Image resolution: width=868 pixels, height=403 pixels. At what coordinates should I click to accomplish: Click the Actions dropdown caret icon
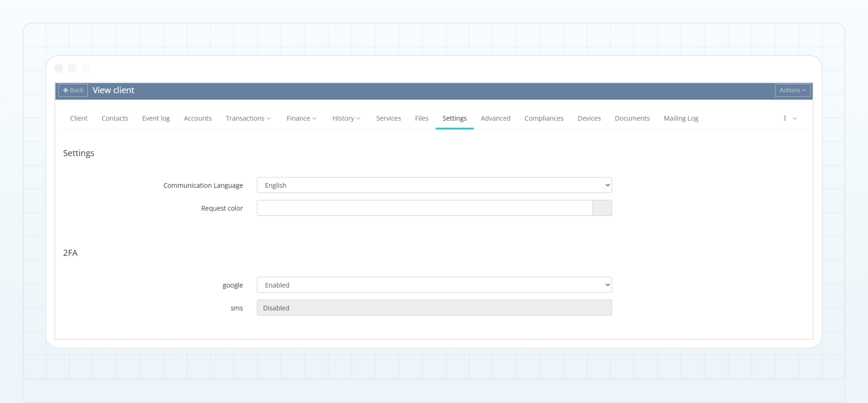pyautogui.click(x=804, y=90)
